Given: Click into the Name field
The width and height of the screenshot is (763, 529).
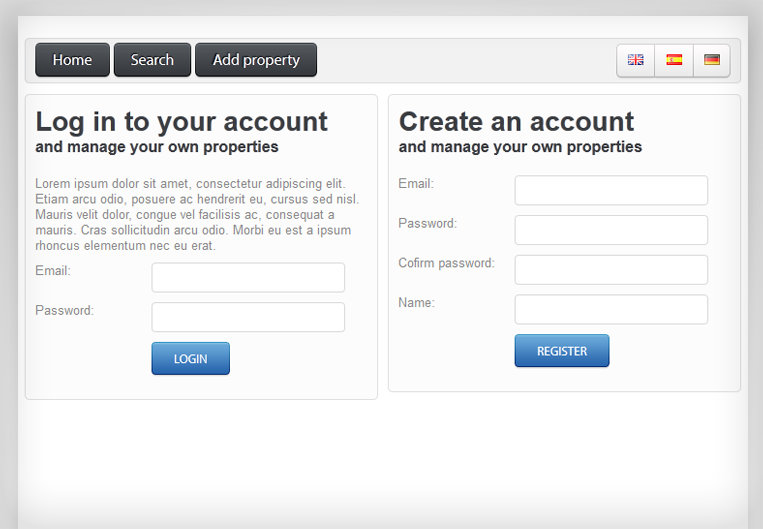Looking at the screenshot, I should tap(611, 310).
